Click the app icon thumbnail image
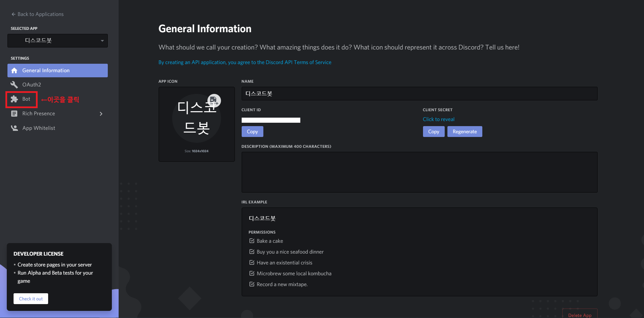Screen dimensions: 644x318 197,118
